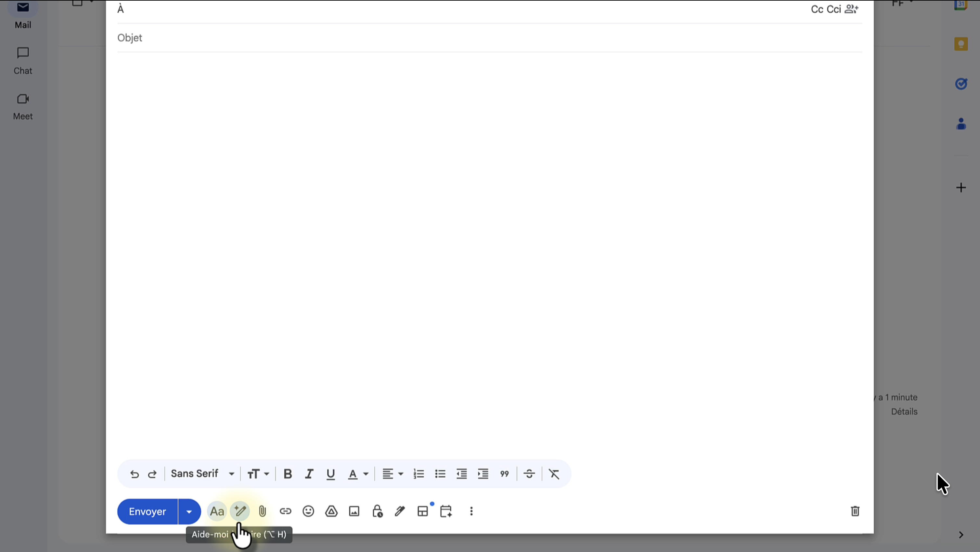Click the Envoyer button
The height and width of the screenshot is (552, 980).
pos(147,512)
